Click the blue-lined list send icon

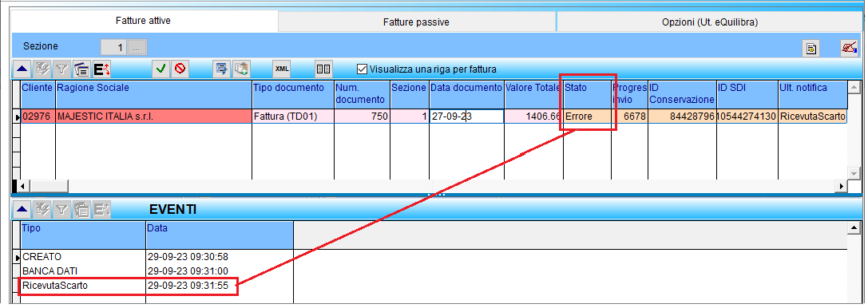coord(222,69)
